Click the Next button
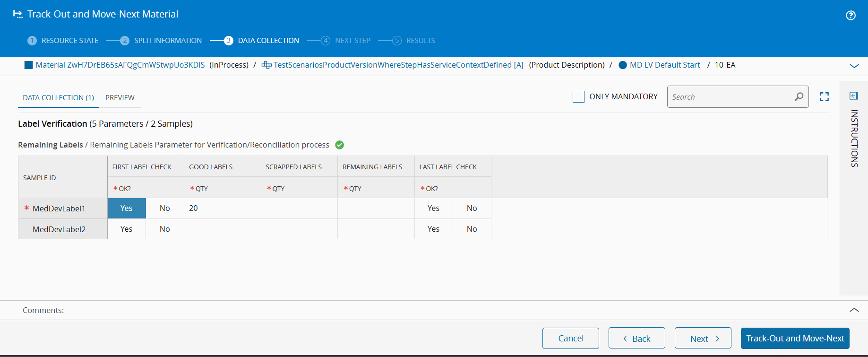Screen dimensions: 868x357 pyautogui.click(x=703, y=338)
